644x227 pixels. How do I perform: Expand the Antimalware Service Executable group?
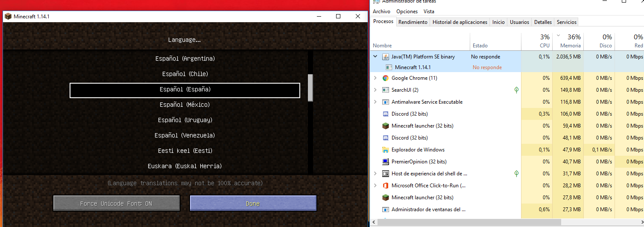pos(375,102)
